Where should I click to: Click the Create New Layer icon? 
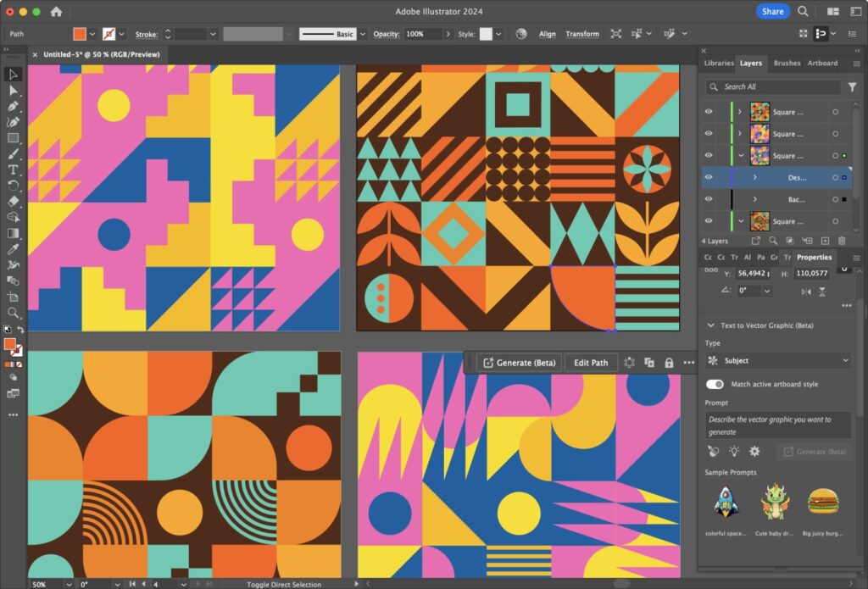825,241
